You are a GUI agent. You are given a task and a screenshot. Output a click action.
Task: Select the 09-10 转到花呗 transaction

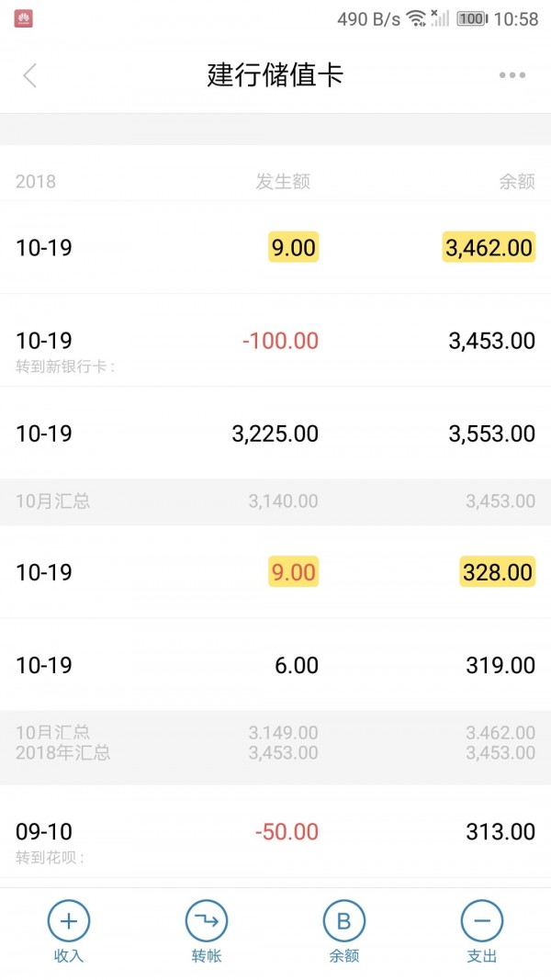click(275, 839)
